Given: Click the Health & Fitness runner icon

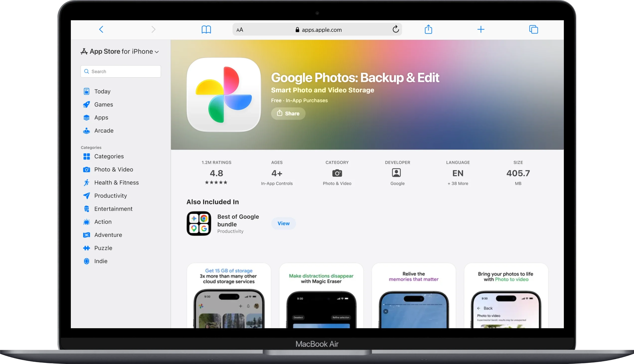Looking at the screenshot, I should coord(86,182).
